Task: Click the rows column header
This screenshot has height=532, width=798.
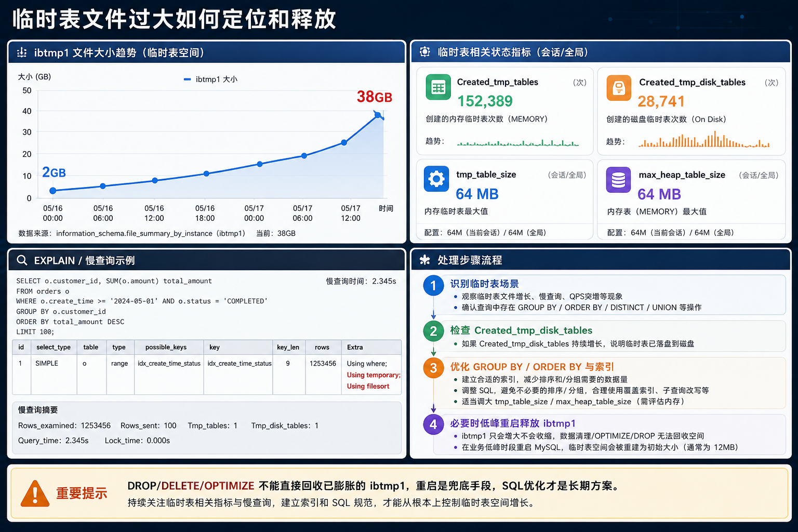Action: pos(322,347)
